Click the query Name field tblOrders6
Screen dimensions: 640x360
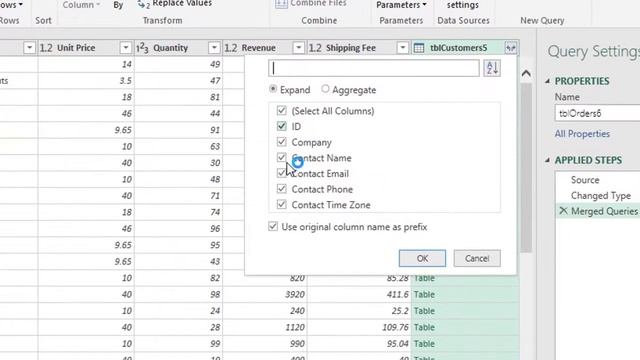(597, 113)
